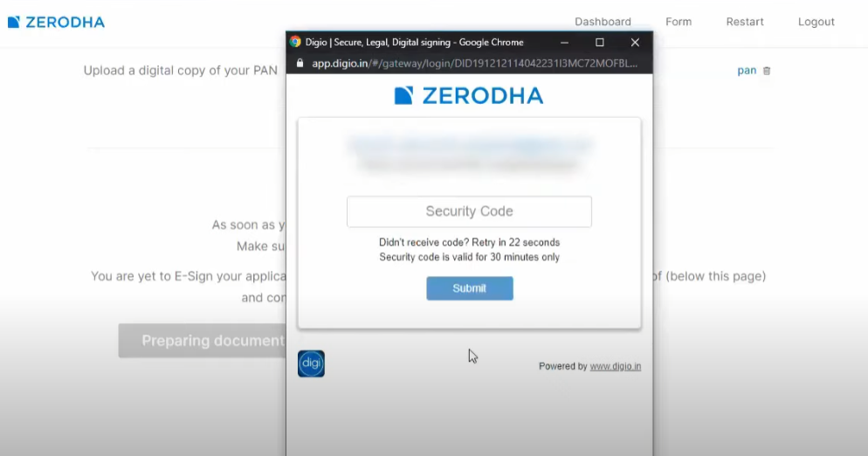Click the Zerodha logo inside the Digio popup
The width and height of the screenshot is (868, 456).
coord(469,96)
